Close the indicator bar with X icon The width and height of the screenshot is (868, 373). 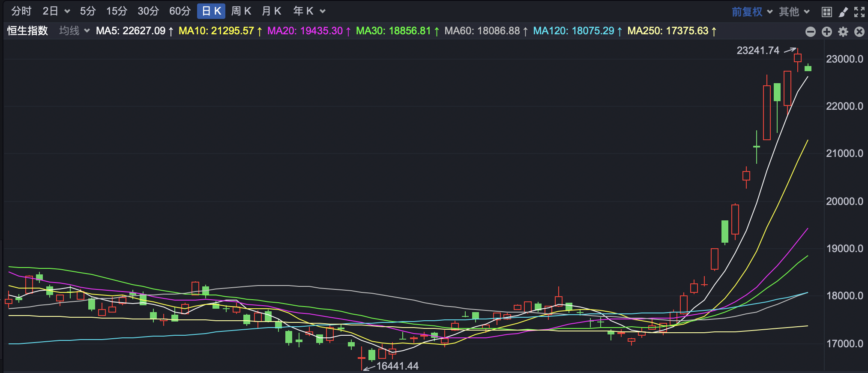pos(859,32)
